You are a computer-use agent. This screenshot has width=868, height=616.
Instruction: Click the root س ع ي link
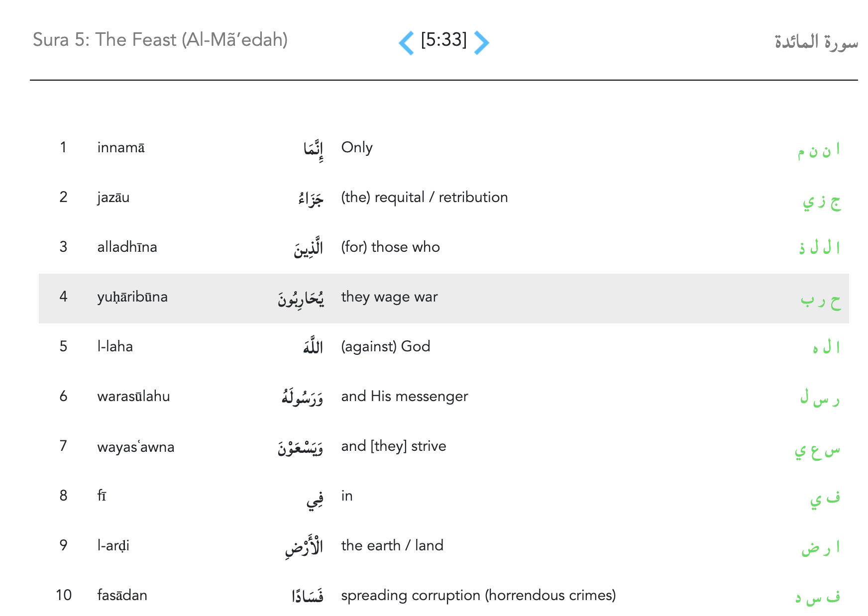point(817,449)
